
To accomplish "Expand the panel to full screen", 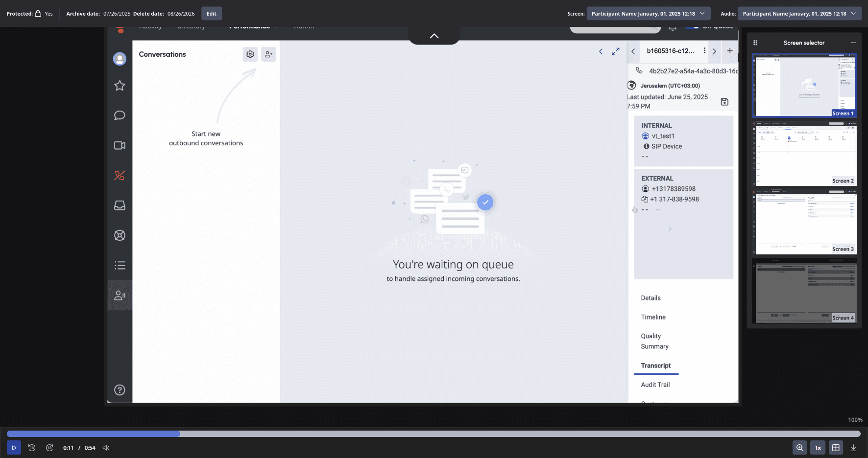I will pos(616,51).
